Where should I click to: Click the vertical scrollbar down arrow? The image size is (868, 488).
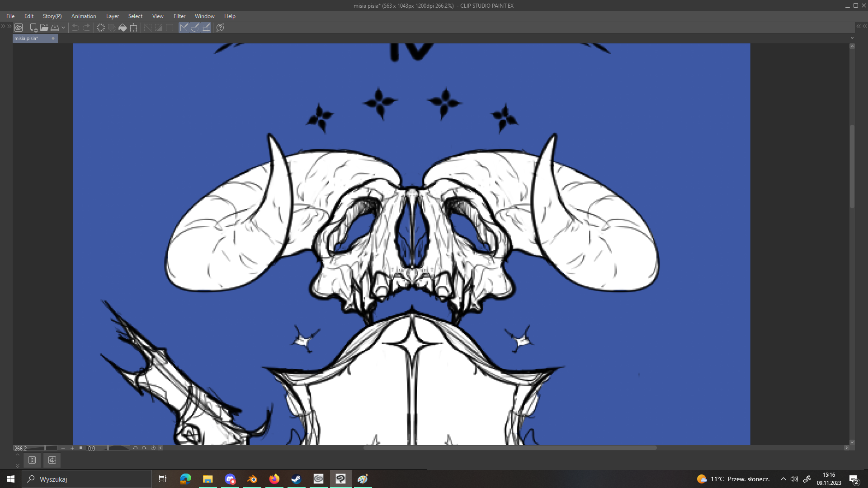point(852,442)
